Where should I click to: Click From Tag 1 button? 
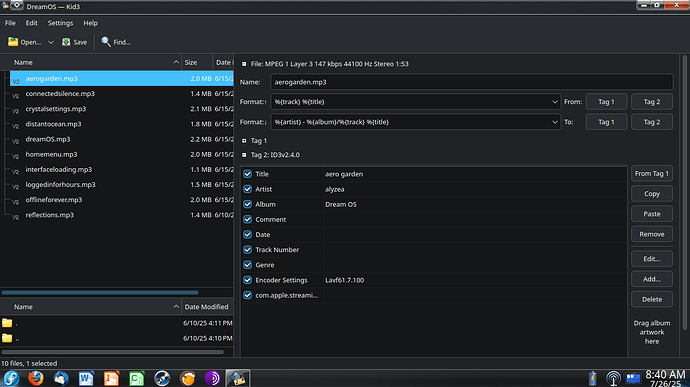[652, 173]
